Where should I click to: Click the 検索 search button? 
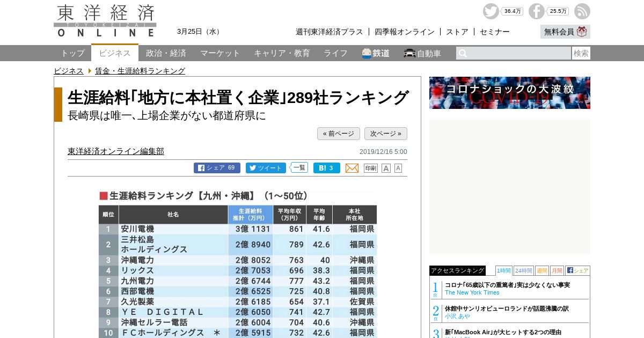tap(581, 53)
